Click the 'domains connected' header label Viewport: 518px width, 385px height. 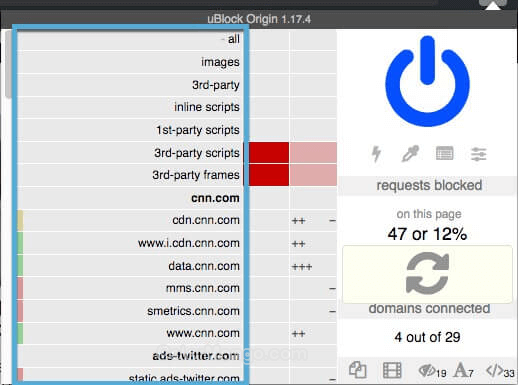(429, 308)
